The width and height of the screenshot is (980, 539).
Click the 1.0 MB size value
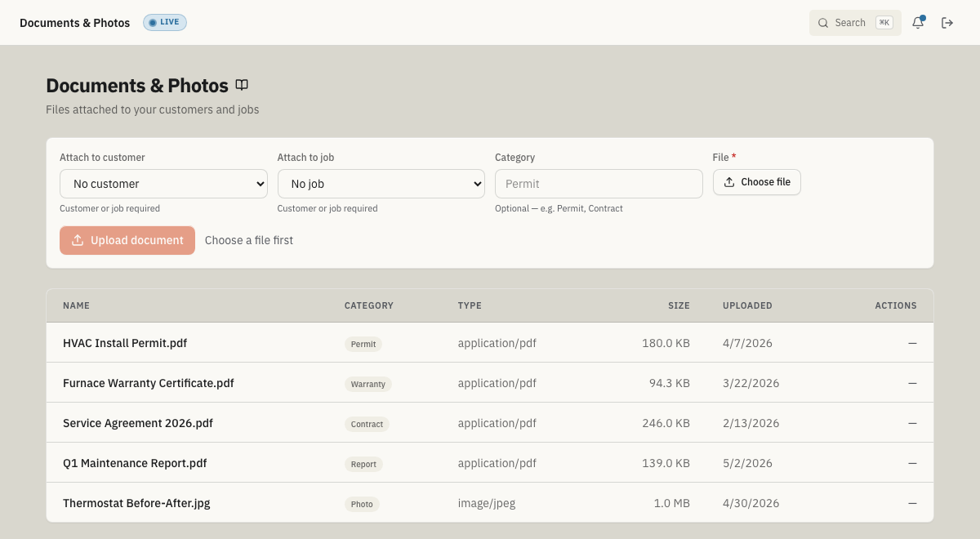(x=672, y=503)
